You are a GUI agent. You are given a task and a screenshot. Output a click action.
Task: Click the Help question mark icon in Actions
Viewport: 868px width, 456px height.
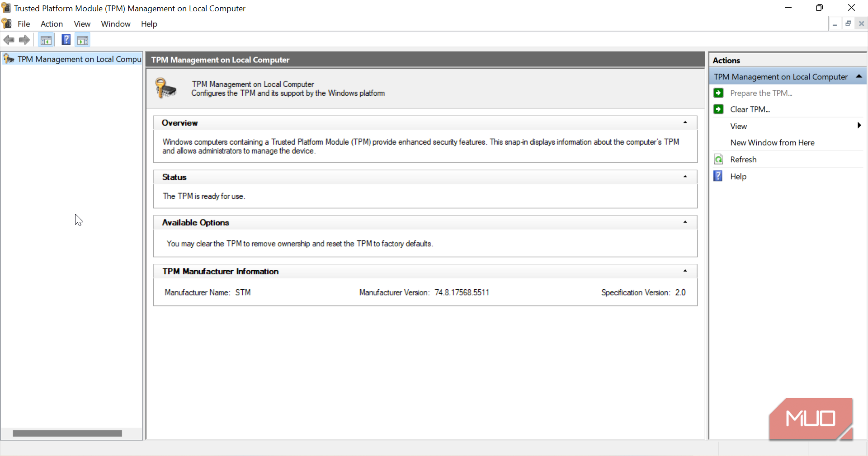[x=718, y=176]
